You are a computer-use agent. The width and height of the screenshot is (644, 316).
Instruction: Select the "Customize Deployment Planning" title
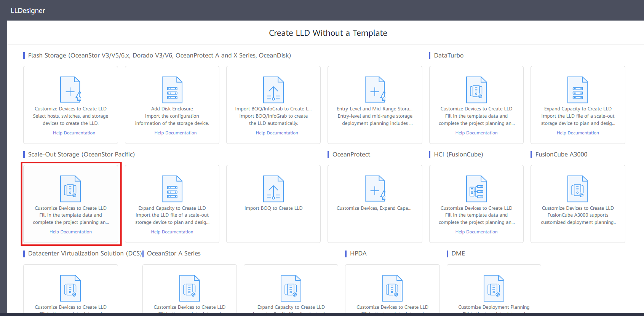(494, 307)
